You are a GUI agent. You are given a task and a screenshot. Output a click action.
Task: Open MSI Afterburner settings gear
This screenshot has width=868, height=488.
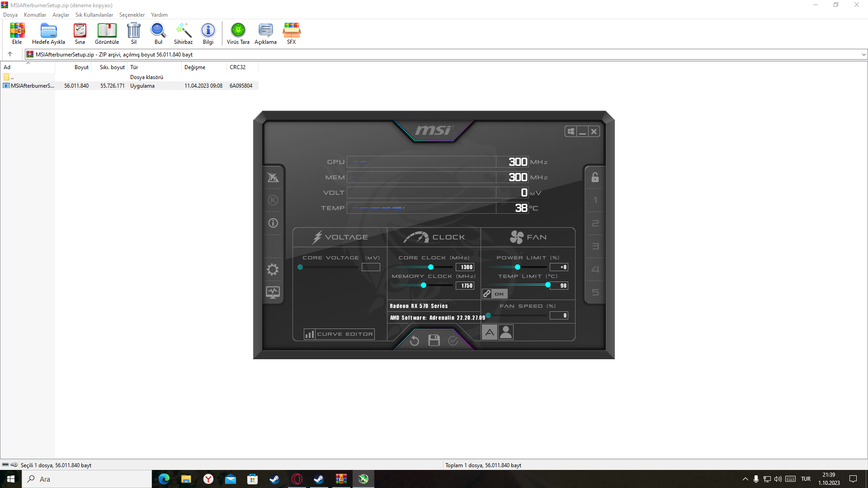(273, 270)
